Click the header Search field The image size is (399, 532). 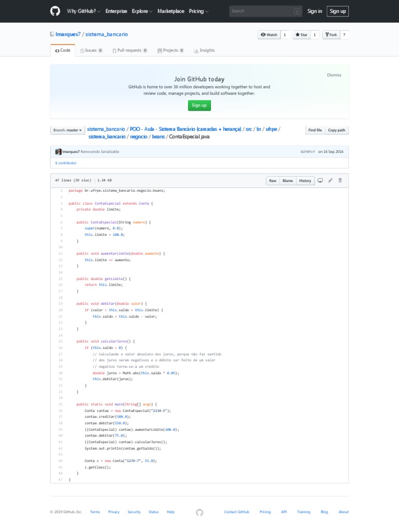pos(265,11)
